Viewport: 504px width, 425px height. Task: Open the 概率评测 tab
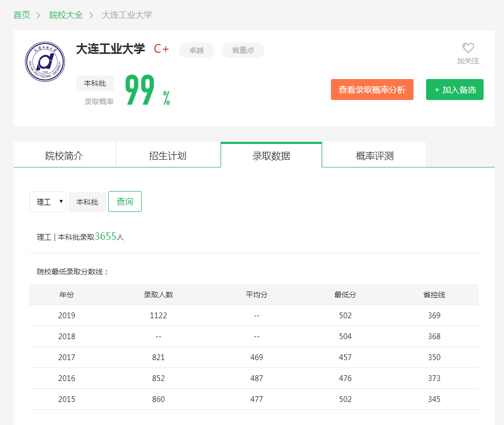(375, 156)
